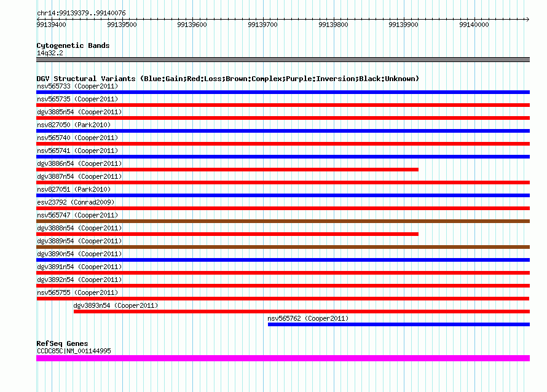Click the red dgv3893n54 variant bar
Screen dimensions: 547x392
(302, 312)
